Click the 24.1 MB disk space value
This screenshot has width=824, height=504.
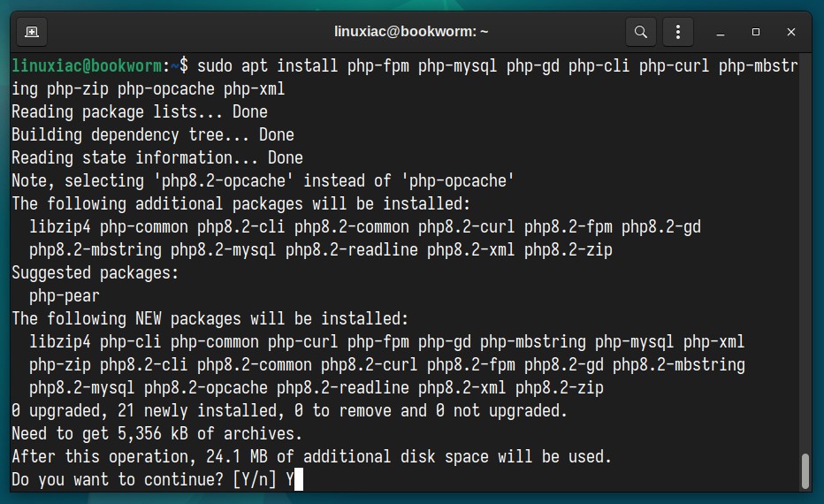point(236,457)
